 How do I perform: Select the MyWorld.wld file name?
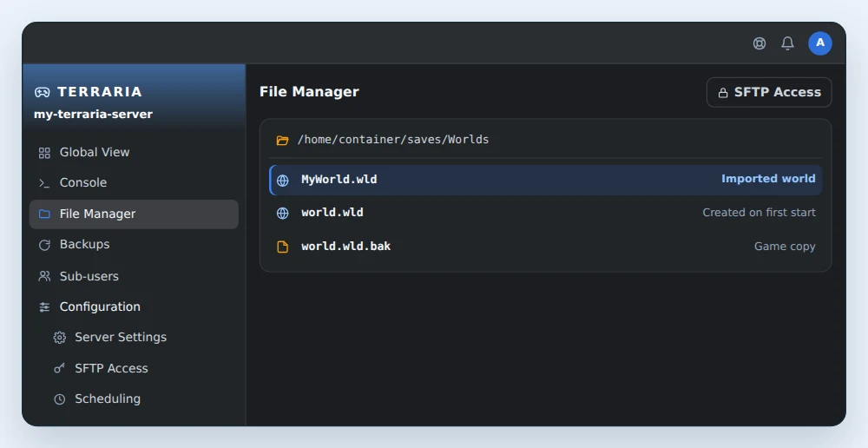[x=339, y=180]
